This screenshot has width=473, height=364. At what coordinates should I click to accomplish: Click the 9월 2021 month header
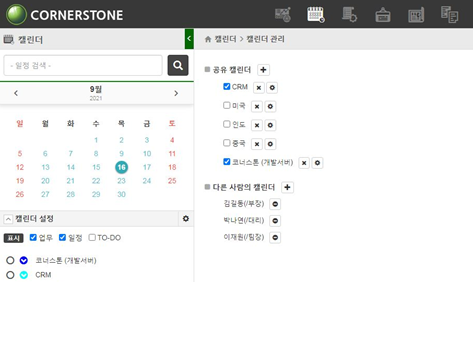96,93
